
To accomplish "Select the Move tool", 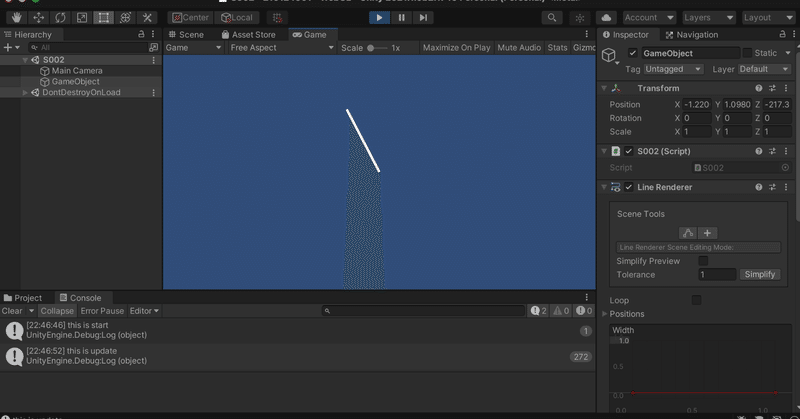I will pyautogui.click(x=38, y=18).
